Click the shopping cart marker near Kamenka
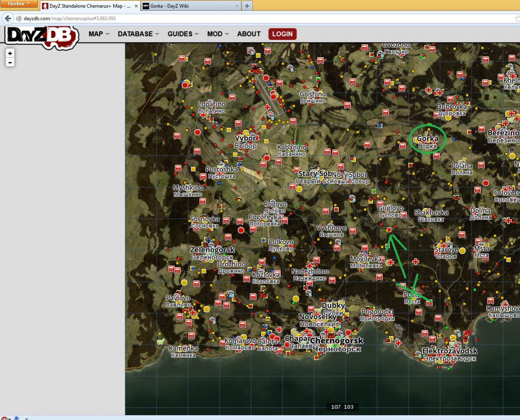Viewport: 520px width, 420px height. coord(161,342)
